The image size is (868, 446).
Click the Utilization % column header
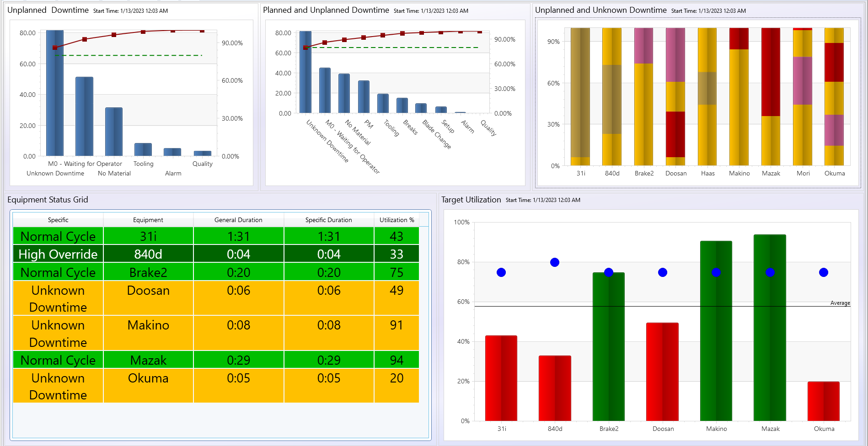396,220
